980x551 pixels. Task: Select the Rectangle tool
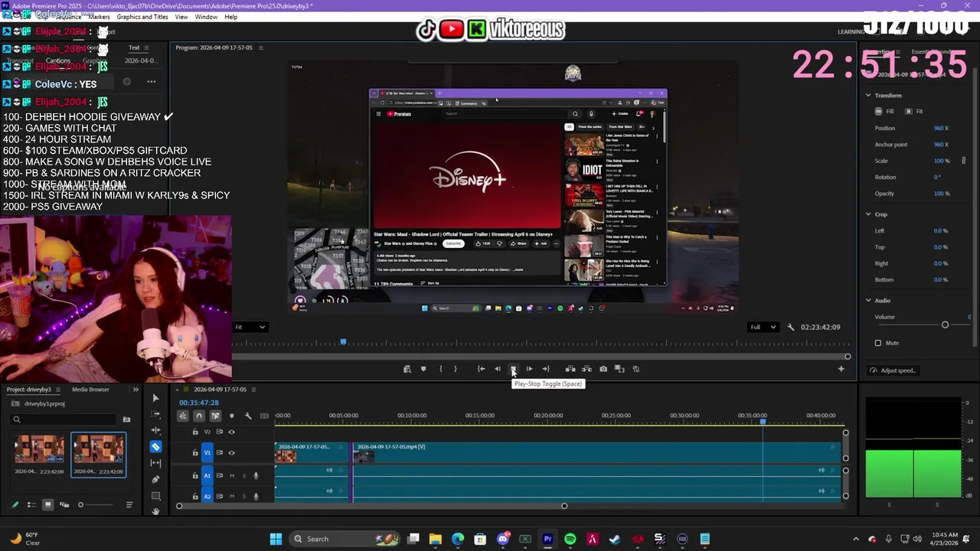tap(155, 495)
